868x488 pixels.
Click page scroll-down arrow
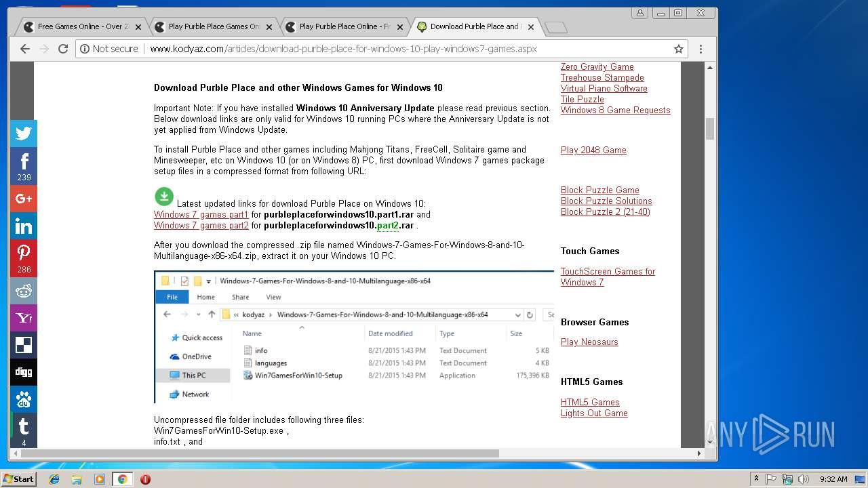[x=710, y=442]
